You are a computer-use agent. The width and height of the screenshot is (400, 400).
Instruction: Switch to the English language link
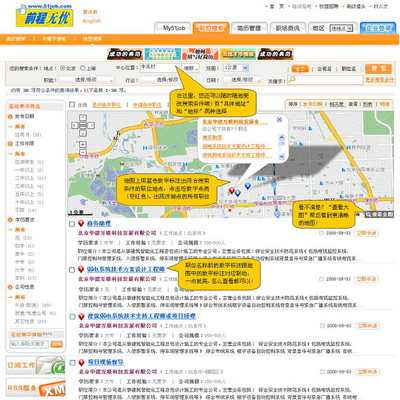[x=92, y=21]
